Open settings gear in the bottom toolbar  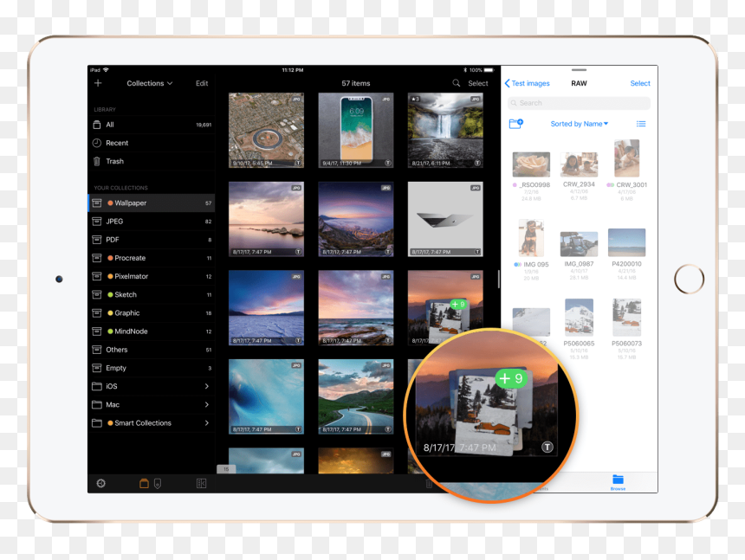click(x=100, y=483)
